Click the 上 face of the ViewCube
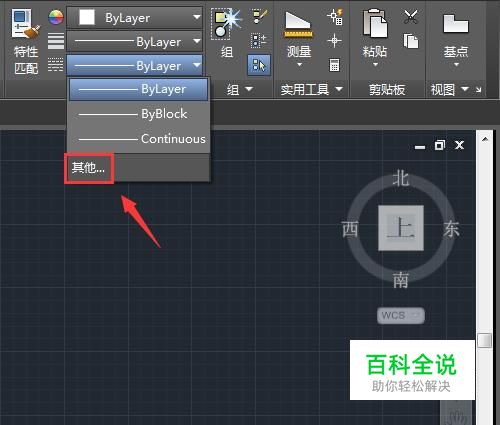Viewport: 500px width, 425px height. click(x=401, y=228)
